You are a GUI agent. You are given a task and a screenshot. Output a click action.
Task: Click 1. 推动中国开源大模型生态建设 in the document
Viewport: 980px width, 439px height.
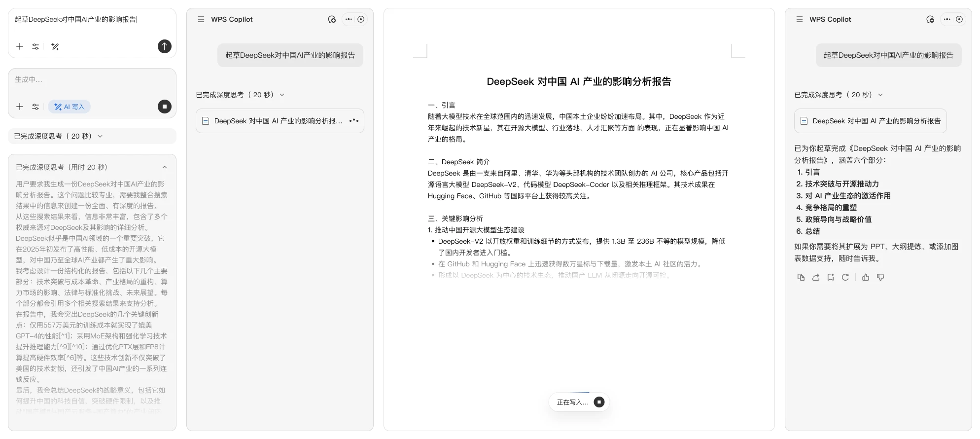[x=476, y=230]
